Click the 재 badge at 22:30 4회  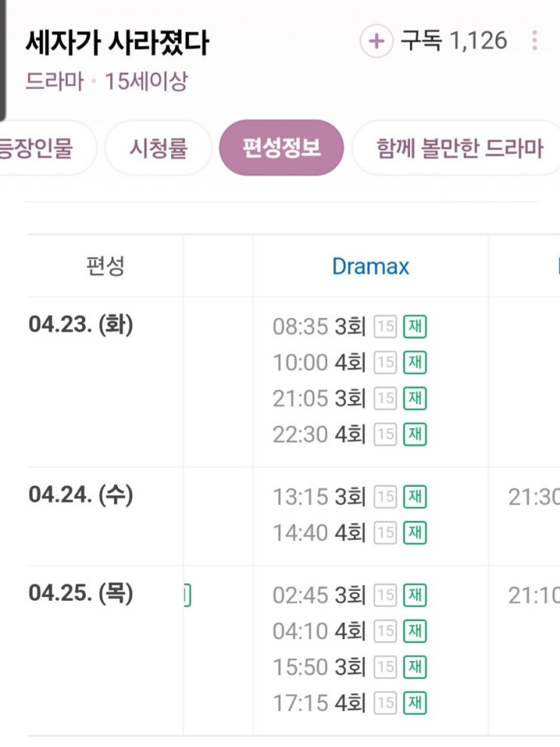(x=415, y=434)
